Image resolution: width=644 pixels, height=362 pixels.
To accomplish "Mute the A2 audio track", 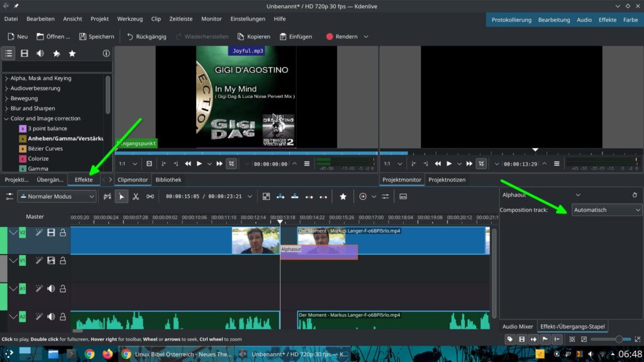I will pos(51,317).
